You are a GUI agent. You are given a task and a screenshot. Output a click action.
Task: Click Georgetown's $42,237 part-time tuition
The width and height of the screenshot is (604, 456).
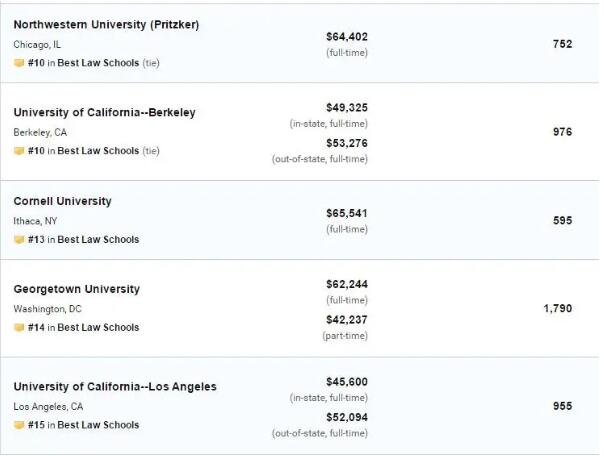[x=347, y=320]
